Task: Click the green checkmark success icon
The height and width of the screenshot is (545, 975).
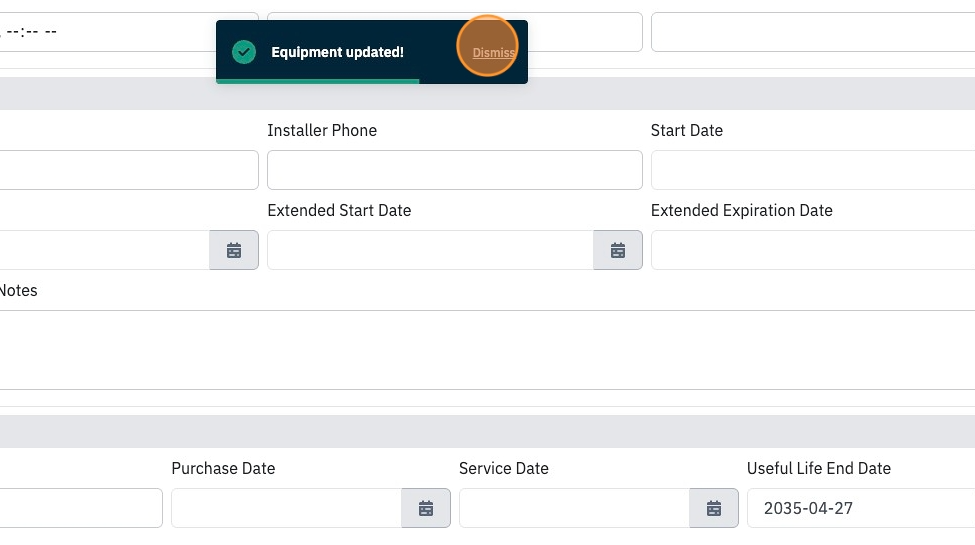Action: coord(244,52)
